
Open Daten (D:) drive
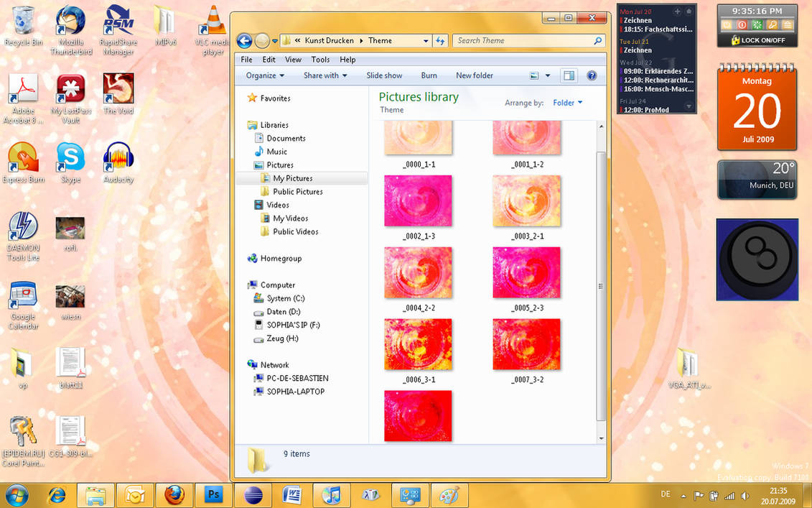pyautogui.click(x=284, y=312)
